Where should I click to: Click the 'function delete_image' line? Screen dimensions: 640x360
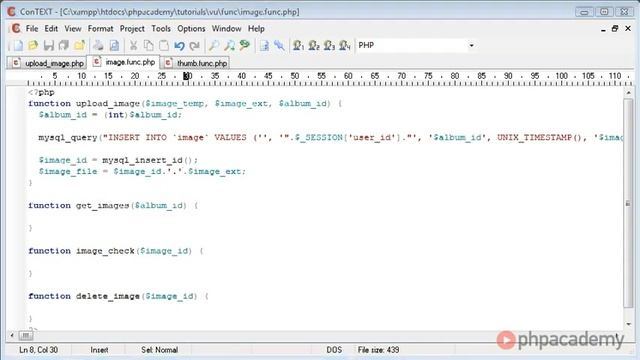(x=118, y=296)
